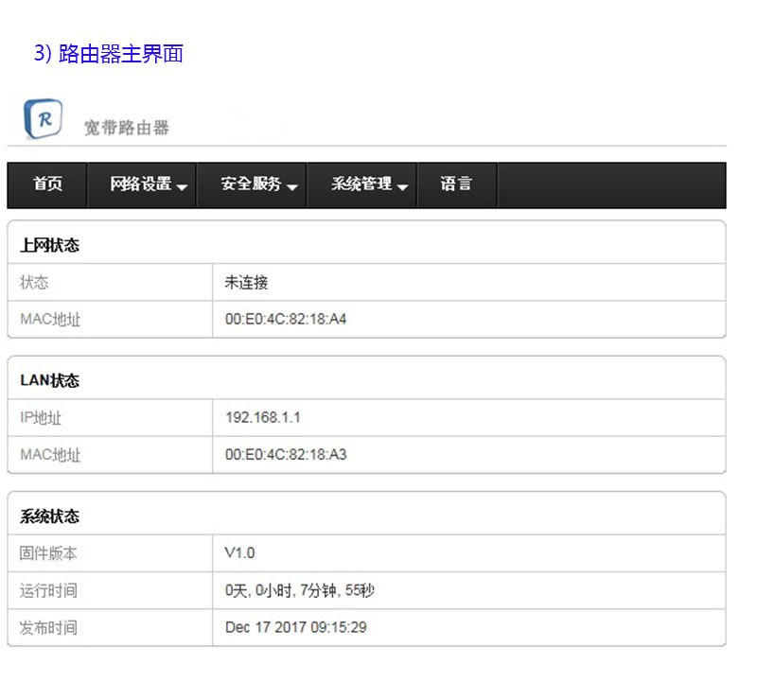The image size is (757, 700).
Task: Click the uptime value in 运行时间 row
Action: point(300,590)
